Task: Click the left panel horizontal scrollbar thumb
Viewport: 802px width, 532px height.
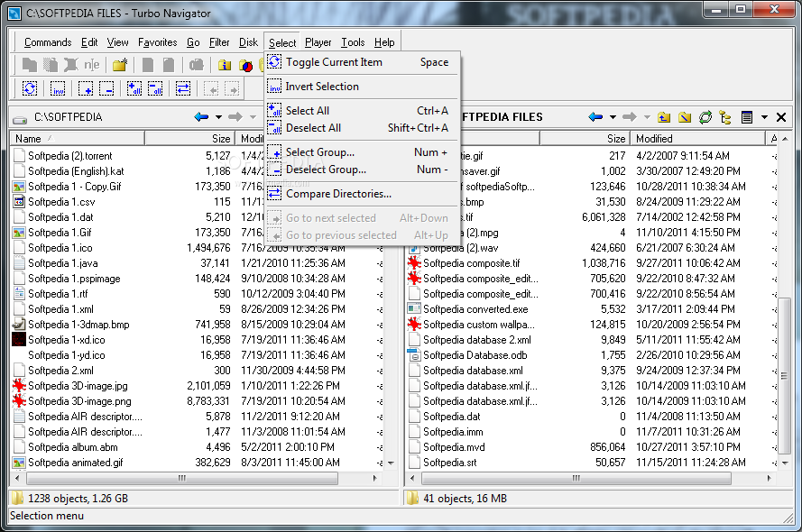Action: [182, 478]
